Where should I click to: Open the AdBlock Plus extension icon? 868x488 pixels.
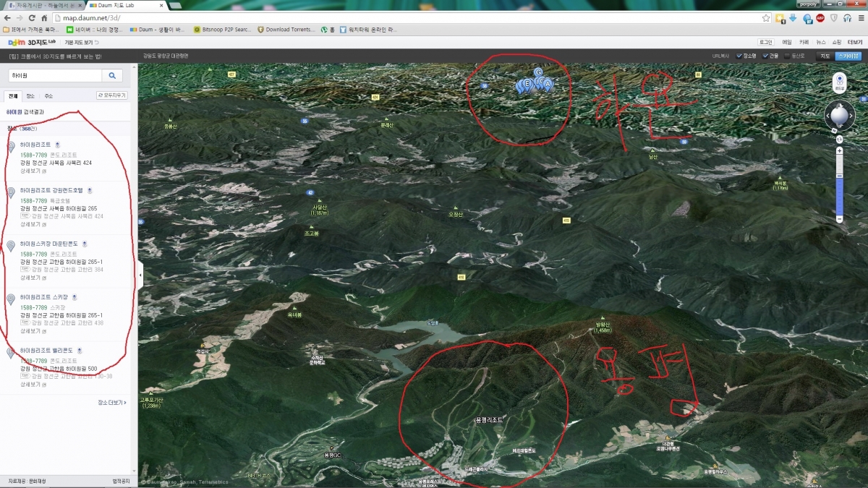(x=820, y=18)
